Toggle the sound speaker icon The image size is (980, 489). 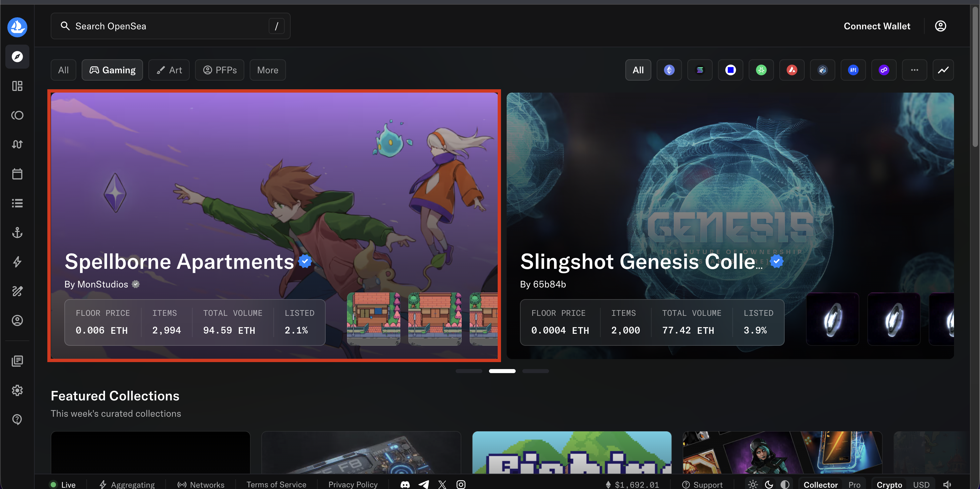point(947,484)
